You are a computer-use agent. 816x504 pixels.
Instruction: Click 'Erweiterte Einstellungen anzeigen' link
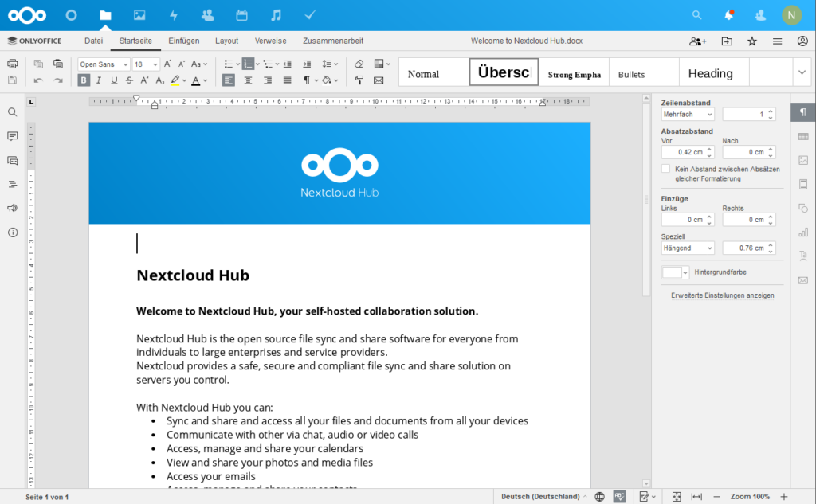(722, 295)
